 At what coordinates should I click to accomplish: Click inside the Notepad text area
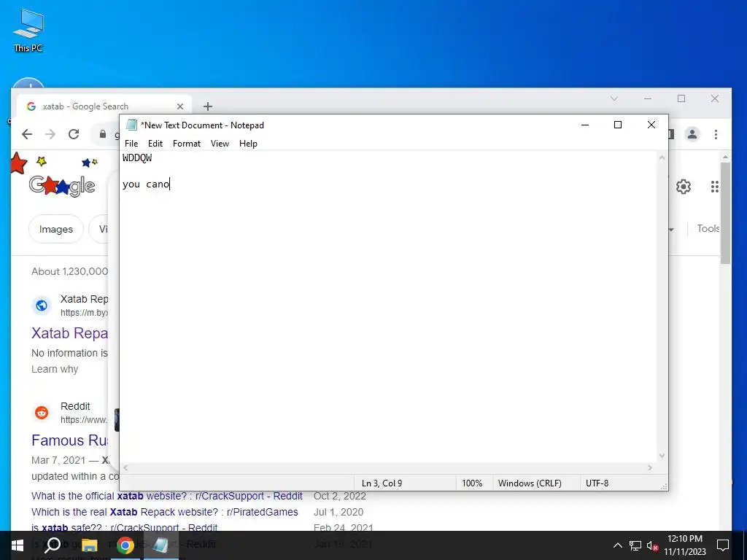(x=388, y=307)
